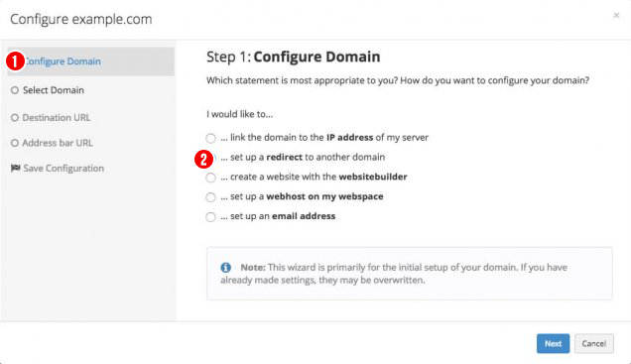This screenshot has width=631, height=364.
Task: Click the circle icon next to Destination URL
Action: click(x=15, y=117)
